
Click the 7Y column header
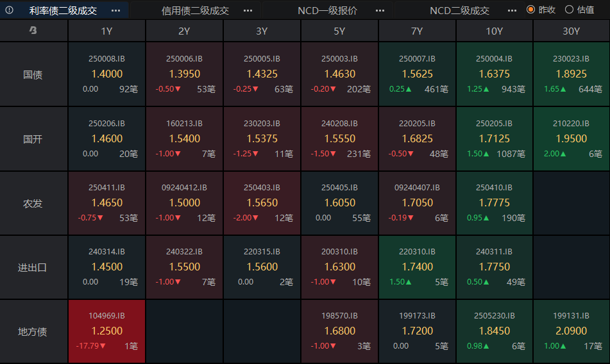coord(417,31)
